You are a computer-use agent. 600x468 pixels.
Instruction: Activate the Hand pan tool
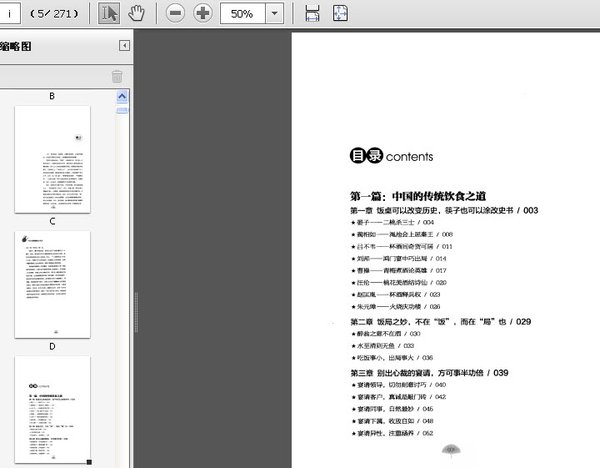tap(137, 13)
